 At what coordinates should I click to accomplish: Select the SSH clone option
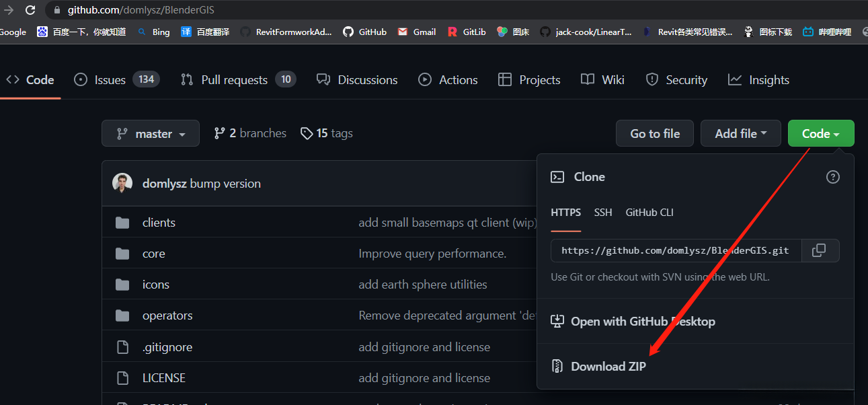[x=603, y=213]
